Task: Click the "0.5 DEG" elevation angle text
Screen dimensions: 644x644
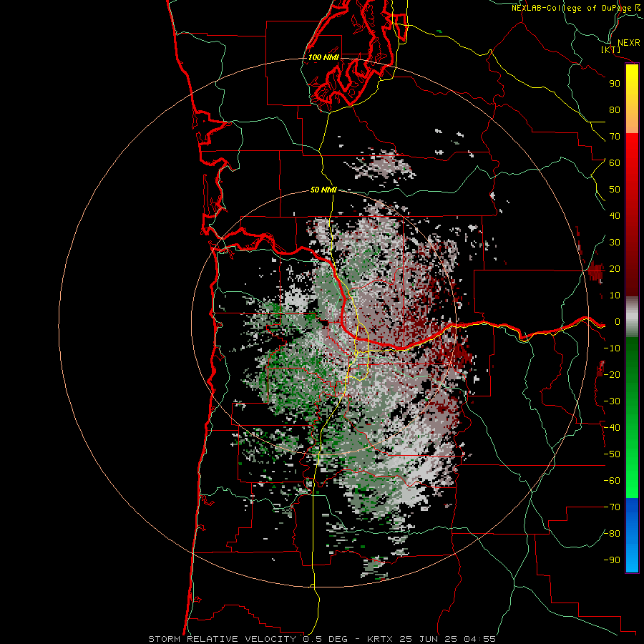Action: pyautogui.click(x=326, y=639)
